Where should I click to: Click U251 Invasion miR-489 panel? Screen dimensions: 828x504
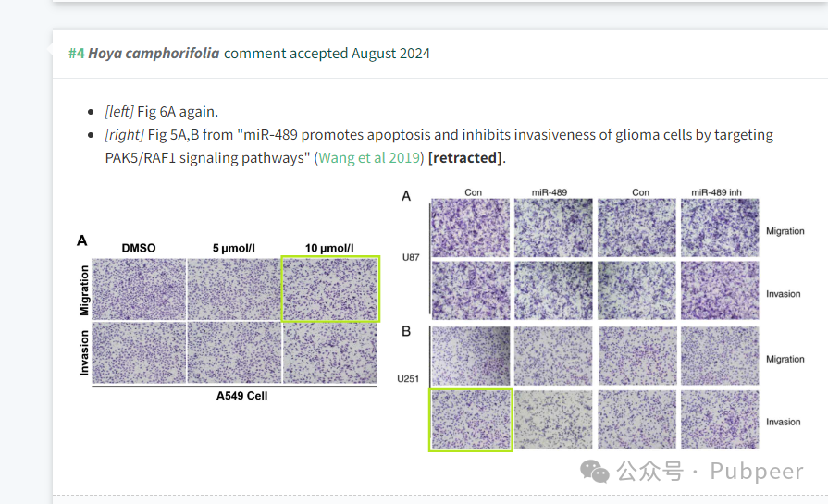pyautogui.click(x=553, y=420)
